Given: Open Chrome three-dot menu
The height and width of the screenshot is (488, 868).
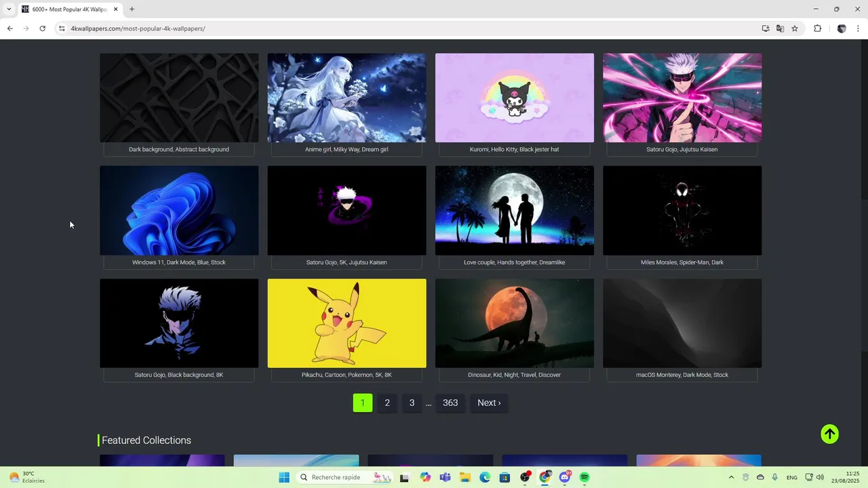Looking at the screenshot, I should tap(859, 28).
